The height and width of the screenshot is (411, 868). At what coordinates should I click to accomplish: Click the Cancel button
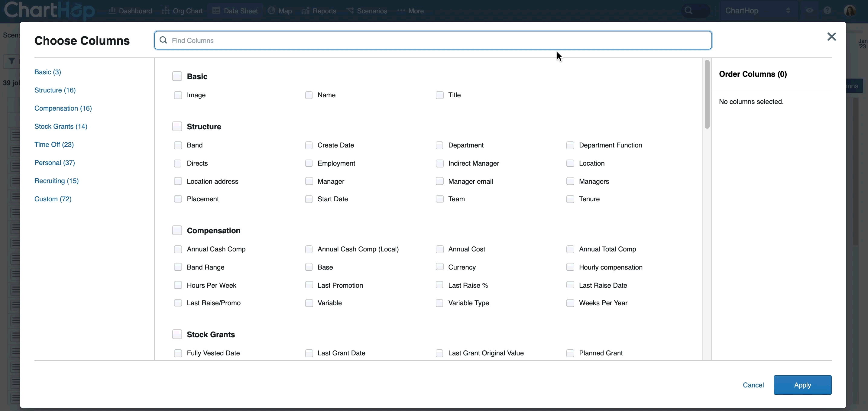(x=753, y=385)
